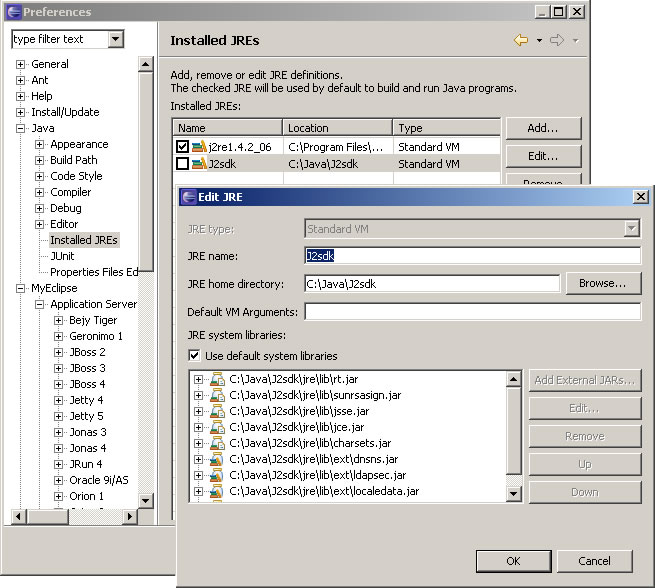
Task: Click the Name column header
Action: click(x=228, y=128)
